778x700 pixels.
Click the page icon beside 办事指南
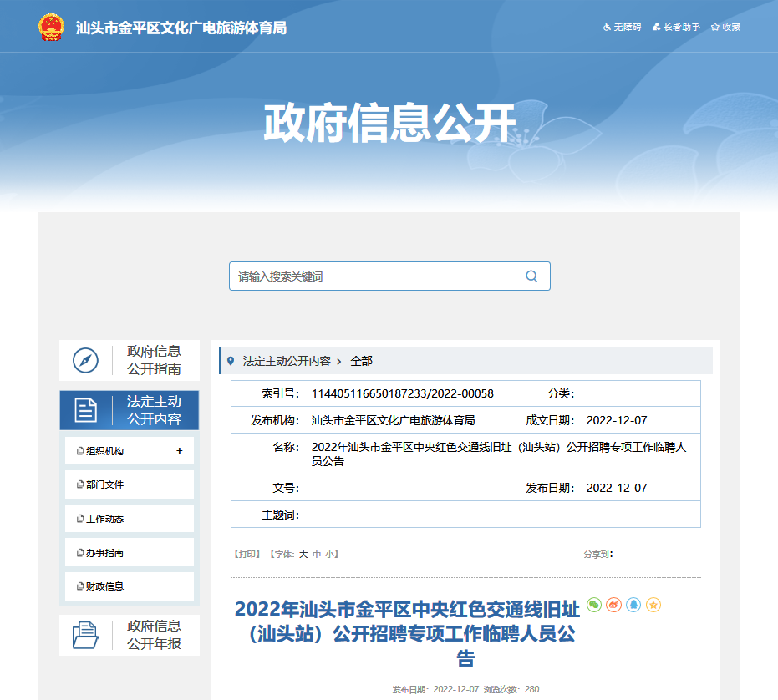click(80, 553)
